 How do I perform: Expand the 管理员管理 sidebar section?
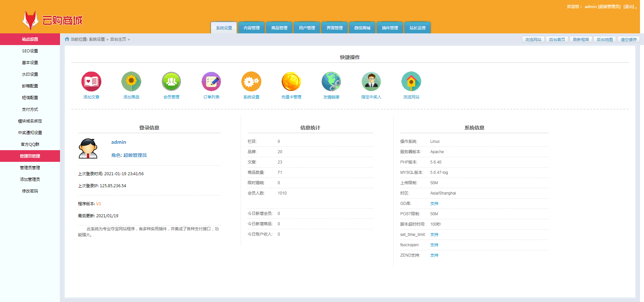point(30,156)
